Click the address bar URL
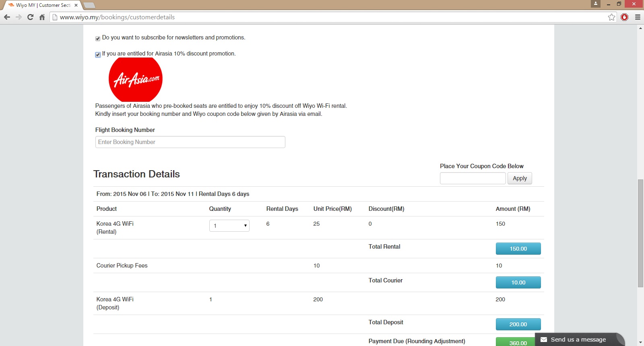 pyautogui.click(x=117, y=17)
